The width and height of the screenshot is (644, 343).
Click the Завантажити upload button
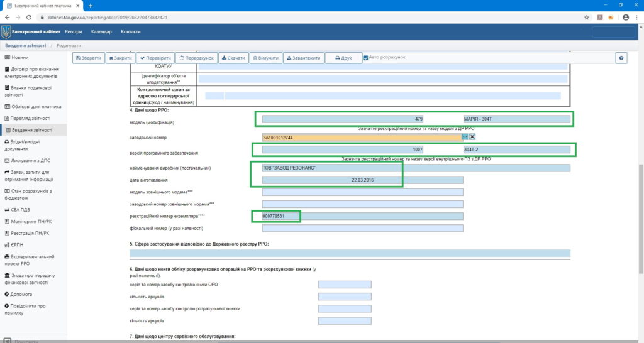pos(303,58)
